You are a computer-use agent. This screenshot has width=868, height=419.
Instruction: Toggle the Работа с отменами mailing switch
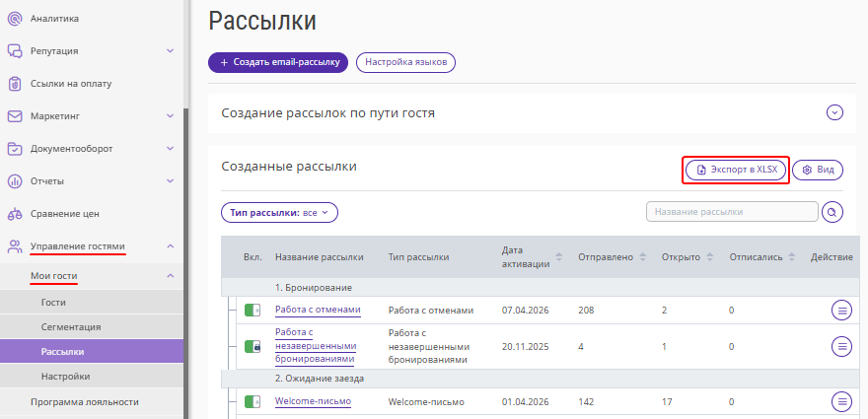tap(253, 311)
